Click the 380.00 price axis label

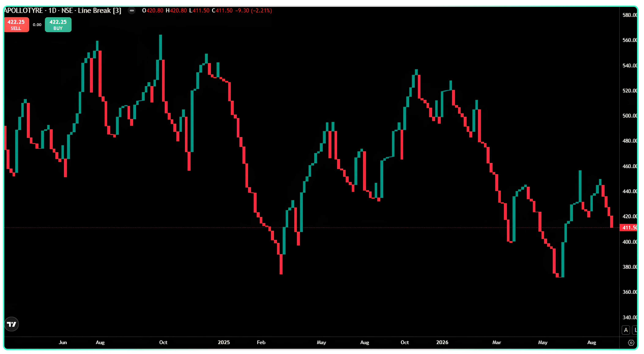(629, 267)
